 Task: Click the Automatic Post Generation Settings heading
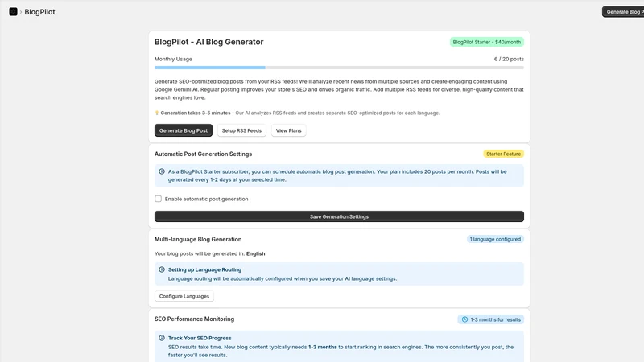203,154
